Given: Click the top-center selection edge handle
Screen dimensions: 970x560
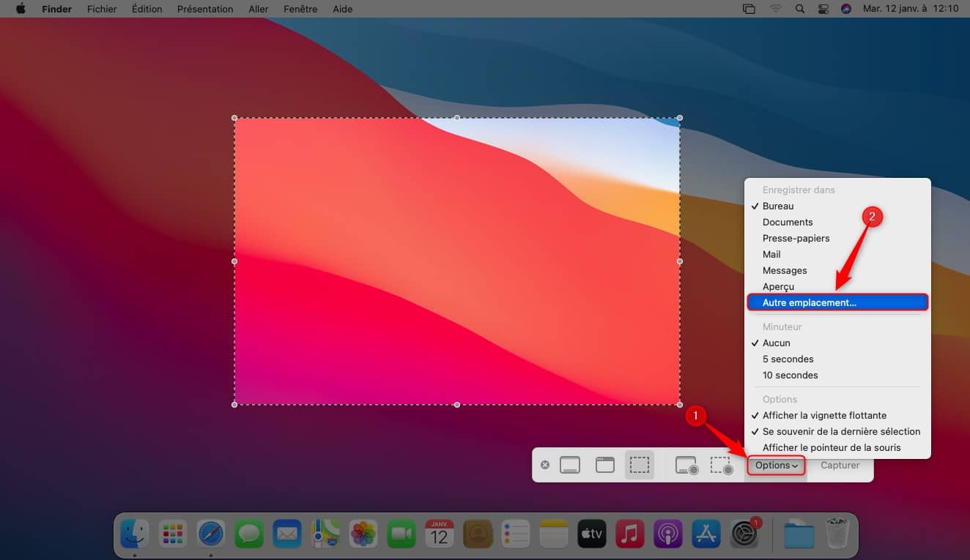Looking at the screenshot, I should coord(457,118).
